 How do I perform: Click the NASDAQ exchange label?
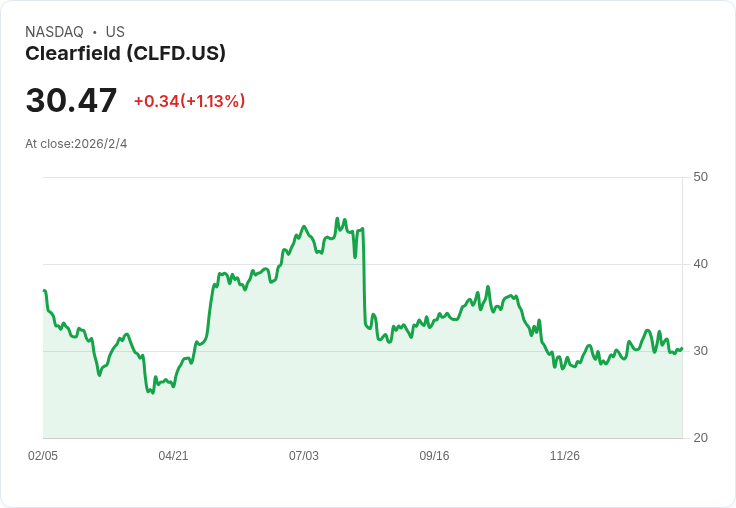pos(54,32)
